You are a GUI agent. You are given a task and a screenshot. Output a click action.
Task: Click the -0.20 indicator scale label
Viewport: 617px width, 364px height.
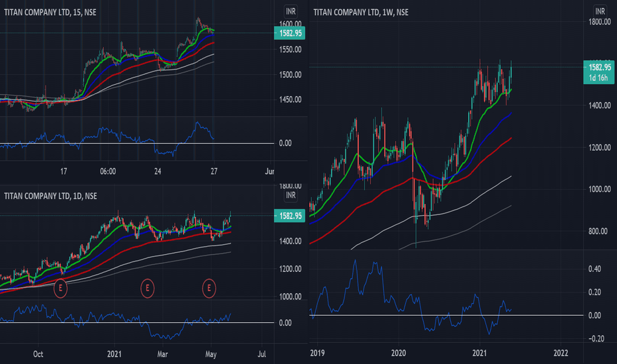(595, 339)
